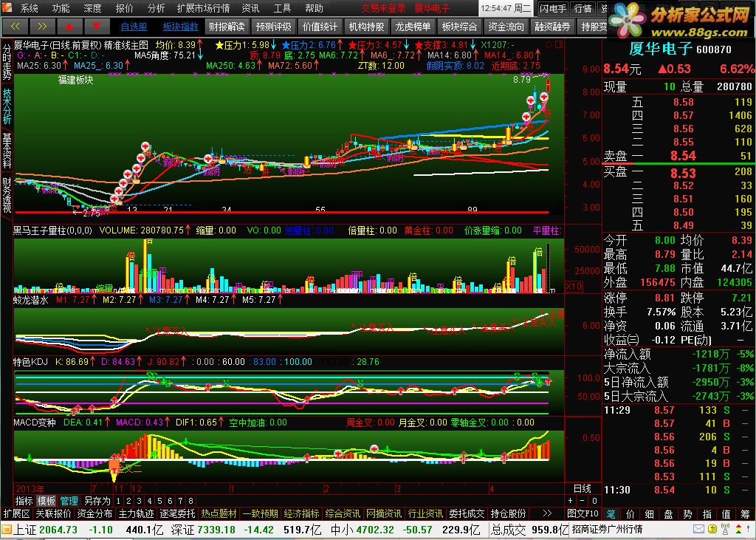The width and height of the screenshot is (756, 540).
Task: Open the 报价 menu
Action: [x=124, y=8]
